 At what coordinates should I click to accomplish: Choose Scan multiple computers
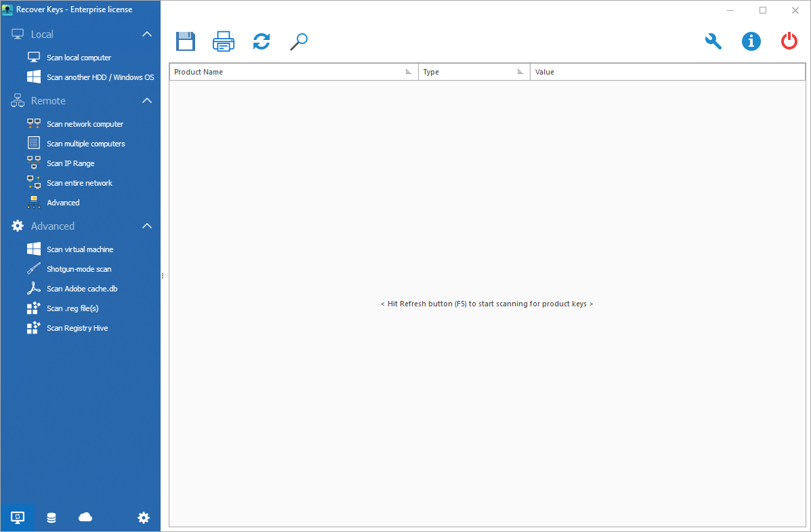[x=86, y=144]
